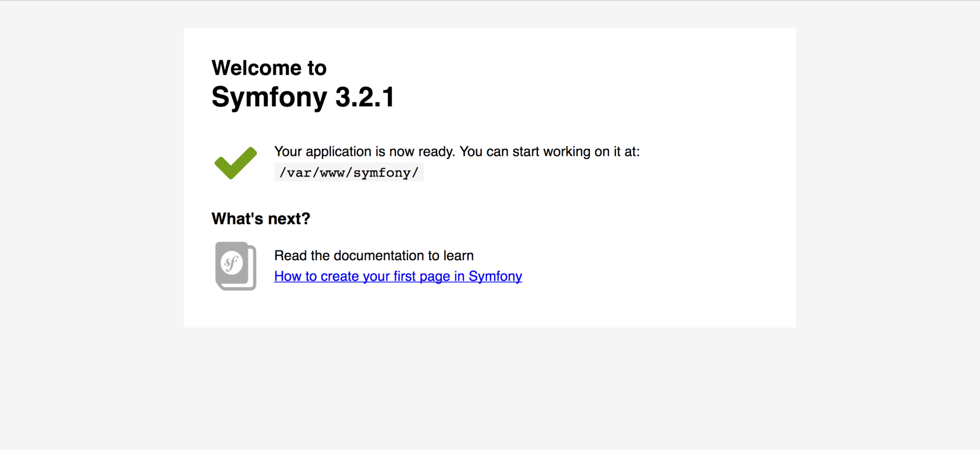Click the Read the documentation text
Screen dimensions: 980x450
tap(373, 255)
